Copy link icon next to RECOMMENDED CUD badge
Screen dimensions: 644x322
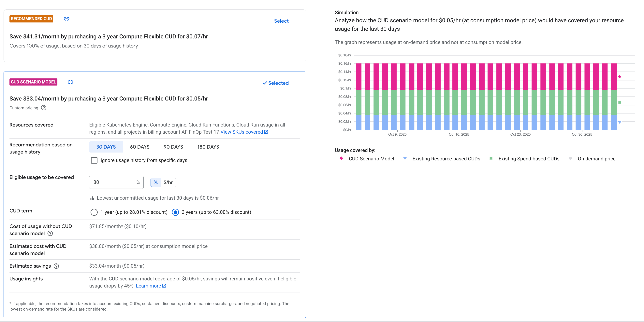[66, 19]
